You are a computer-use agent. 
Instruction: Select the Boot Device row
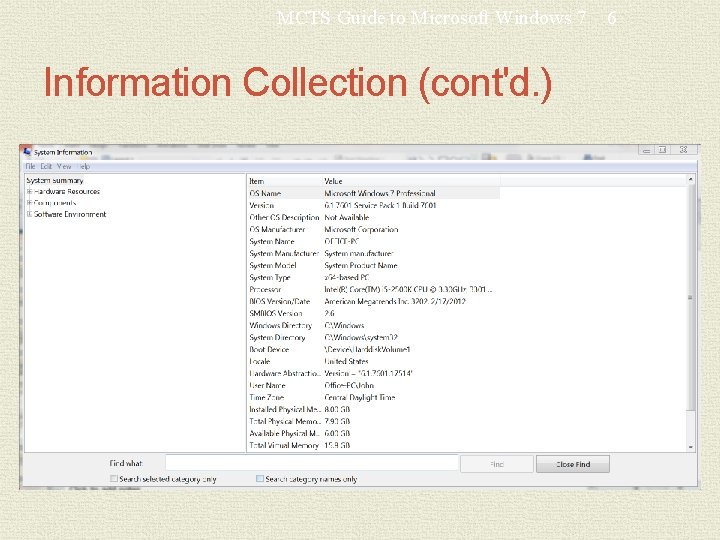373,349
